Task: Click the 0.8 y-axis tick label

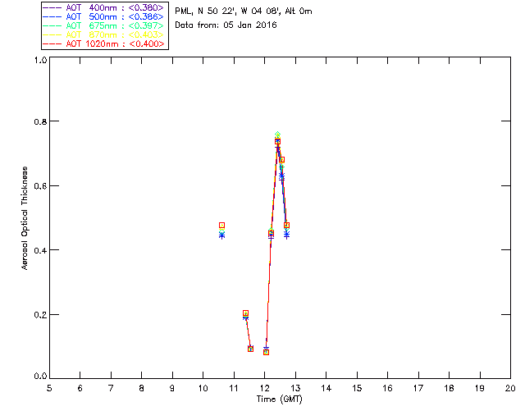Action: pos(40,121)
